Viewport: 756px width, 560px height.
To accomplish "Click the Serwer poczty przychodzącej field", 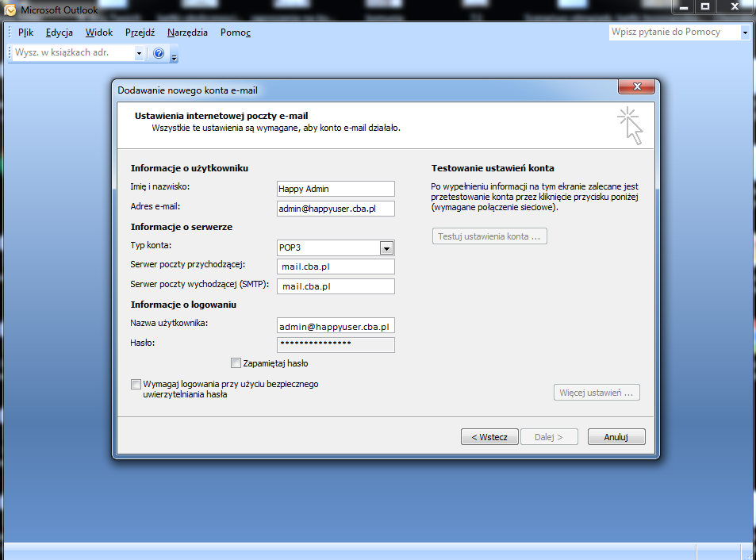I will coord(336,267).
